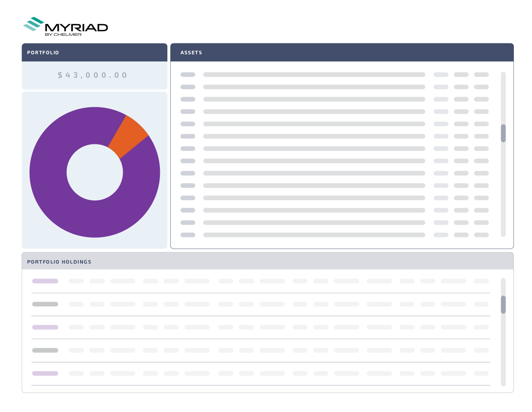The width and height of the screenshot is (532, 412).
Task: Click the Myriad by Chelmer logo
Action: tap(65, 26)
